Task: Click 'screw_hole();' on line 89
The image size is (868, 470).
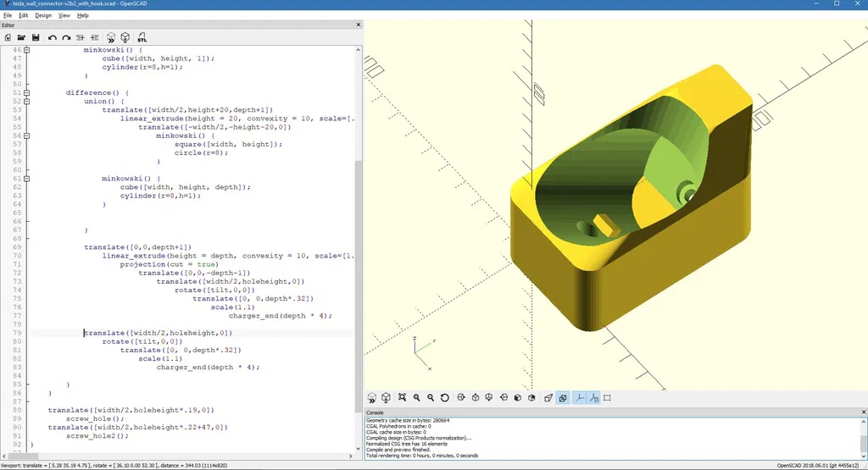Action: click(x=95, y=418)
